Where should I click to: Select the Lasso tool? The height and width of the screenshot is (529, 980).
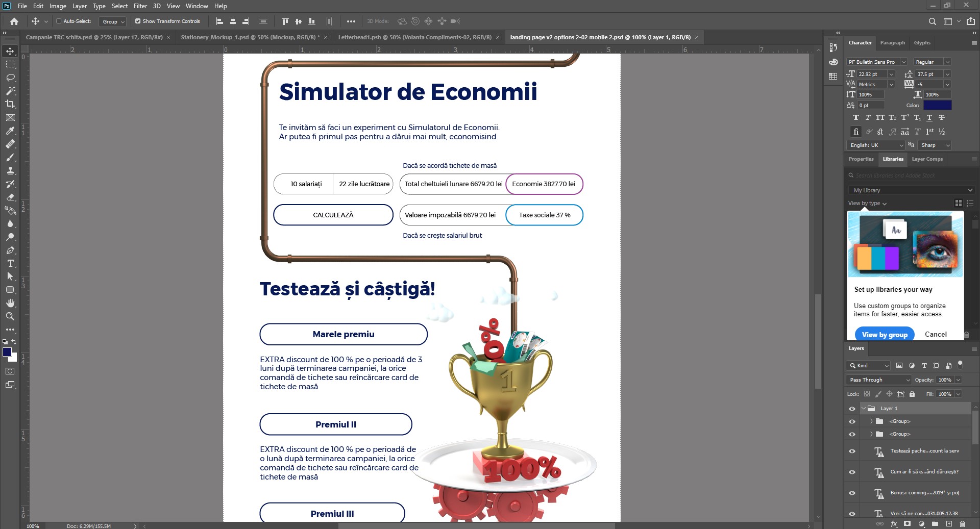[x=10, y=78]
